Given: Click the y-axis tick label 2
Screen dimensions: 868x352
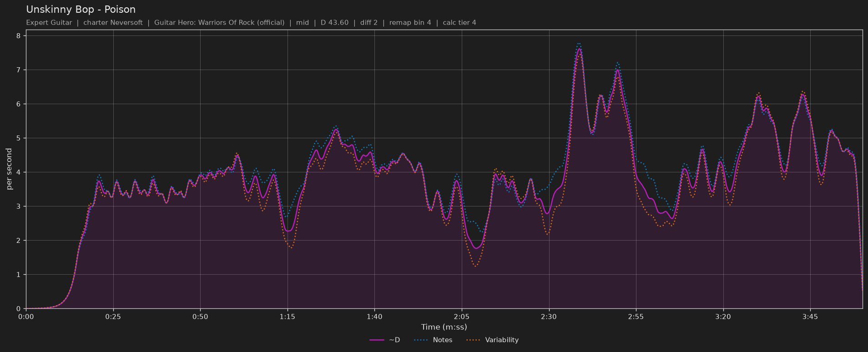Looking at the screenshot, I should click(19, 241).
